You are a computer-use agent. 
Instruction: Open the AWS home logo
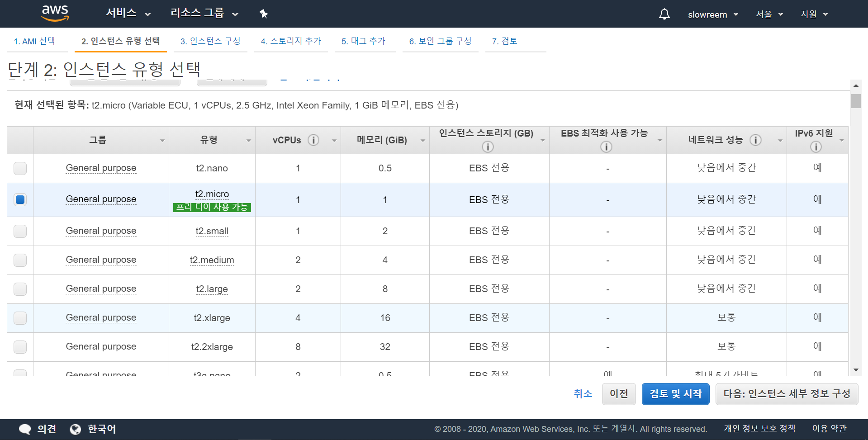[x=55, y=14]
